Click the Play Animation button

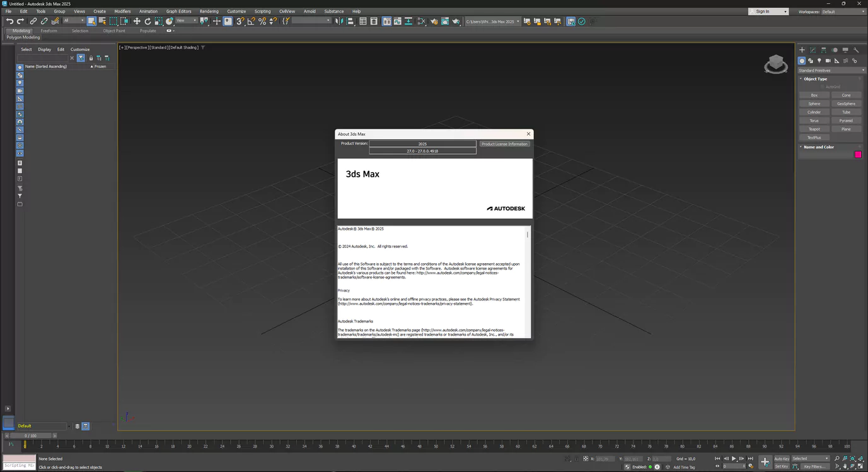pos(734,458)
